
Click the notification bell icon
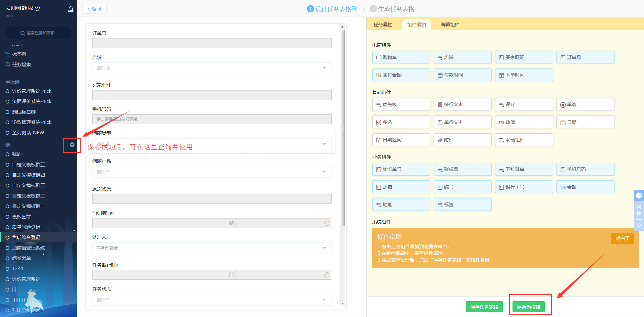click(71, 9)
